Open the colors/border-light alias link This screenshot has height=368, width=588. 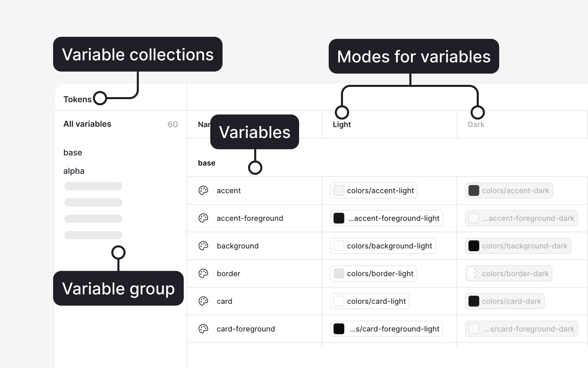tap(373, 273)
